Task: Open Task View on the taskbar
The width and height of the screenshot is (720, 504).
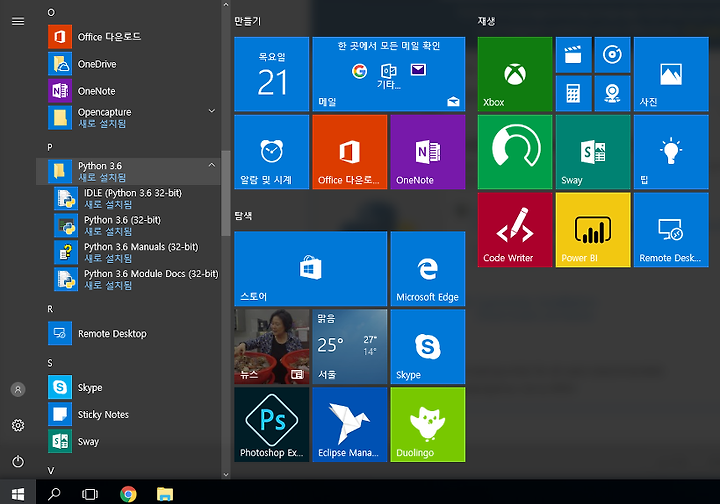Action: click(90, 494)
